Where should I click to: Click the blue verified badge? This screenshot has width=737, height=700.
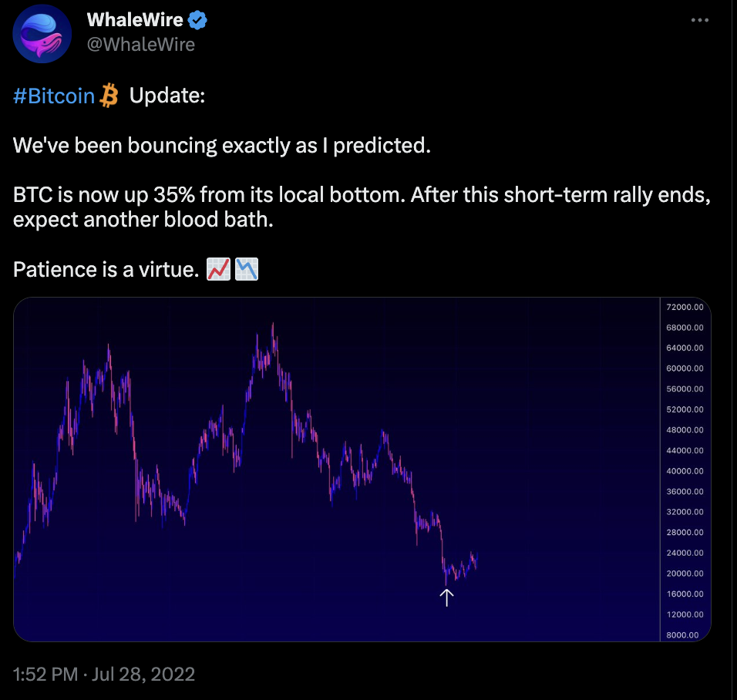tap(197, 20)
